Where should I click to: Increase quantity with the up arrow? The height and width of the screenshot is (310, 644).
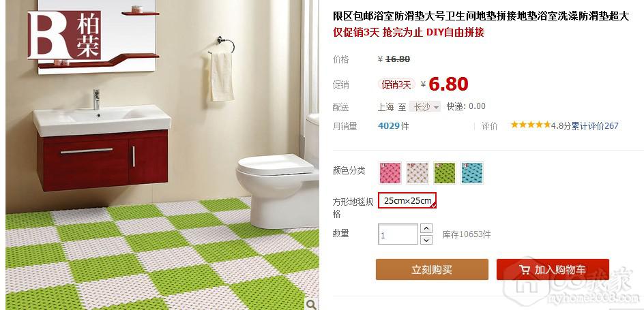(427, 228)
